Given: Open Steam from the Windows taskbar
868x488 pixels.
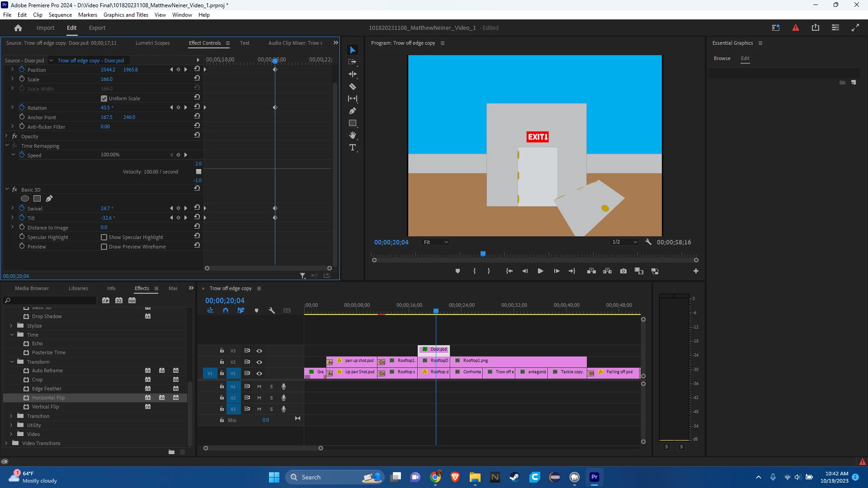Looking at the screenshot, I should [514, 477].
